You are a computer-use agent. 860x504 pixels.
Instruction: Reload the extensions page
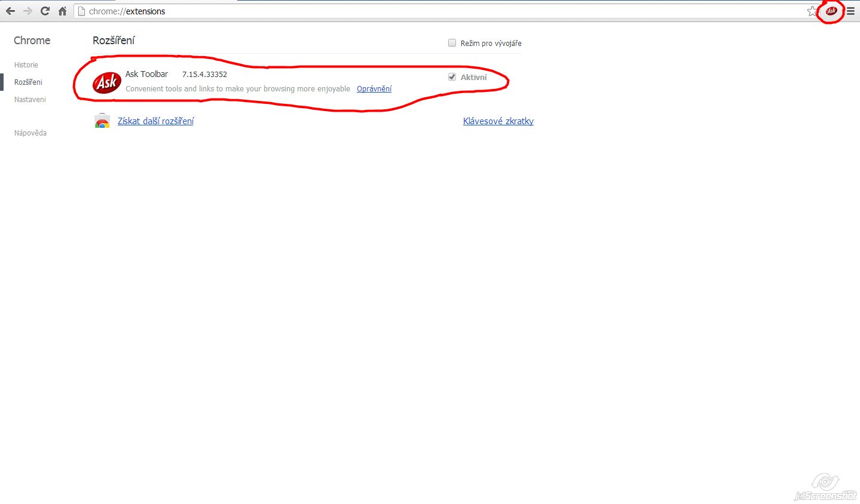45,11
